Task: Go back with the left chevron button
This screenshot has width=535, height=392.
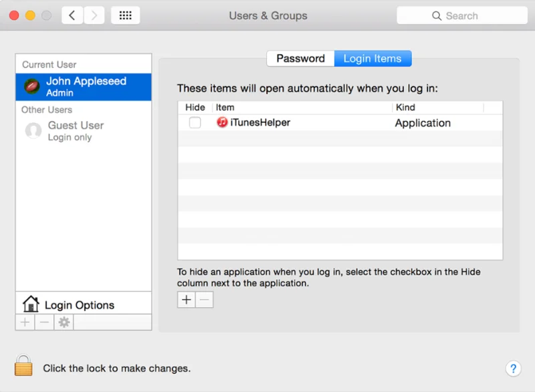Action: (x=72, y=15)
